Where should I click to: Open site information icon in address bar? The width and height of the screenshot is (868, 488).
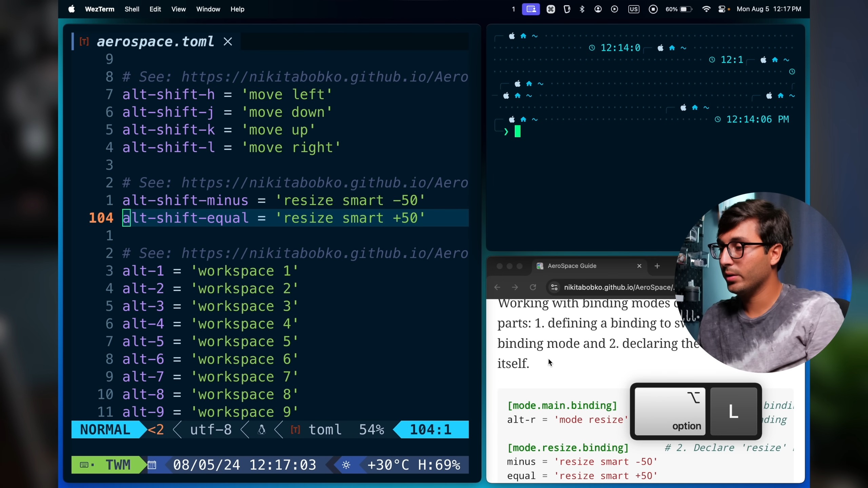[x=554, y=287]
